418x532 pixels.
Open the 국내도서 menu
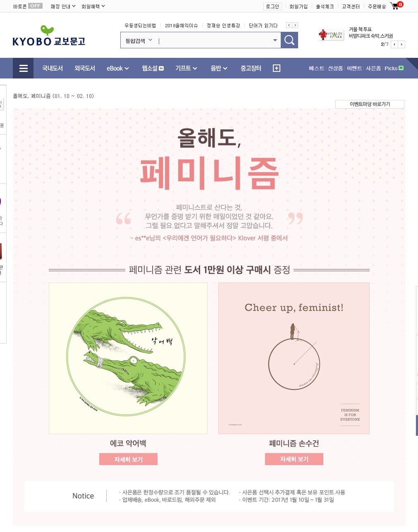[53, 68]
